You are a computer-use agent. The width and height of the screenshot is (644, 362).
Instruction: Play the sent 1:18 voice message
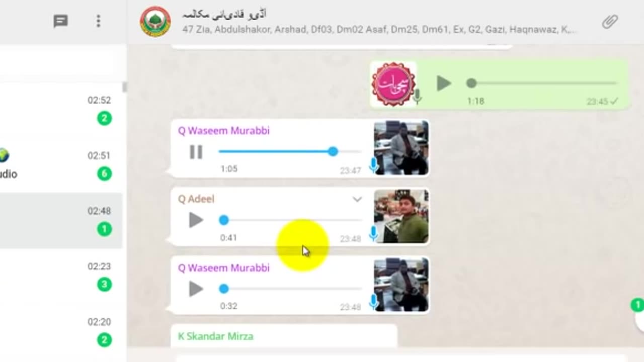[x=443, y=83]
